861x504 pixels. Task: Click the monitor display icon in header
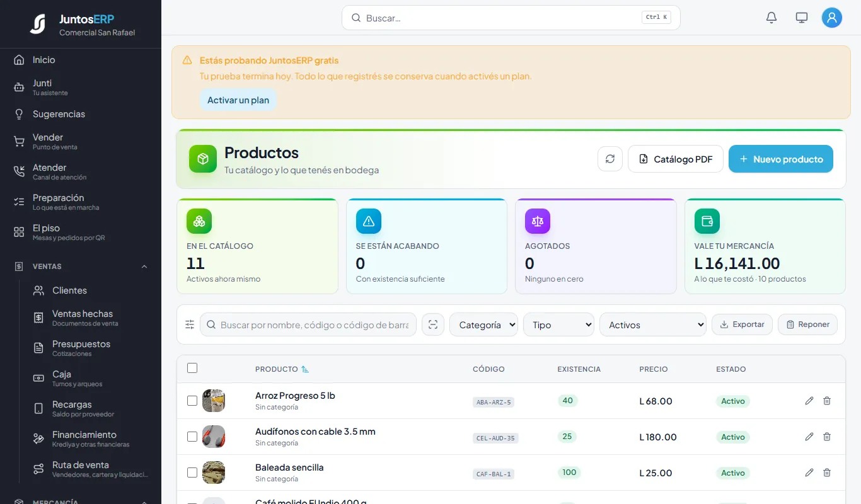point(802,18)
